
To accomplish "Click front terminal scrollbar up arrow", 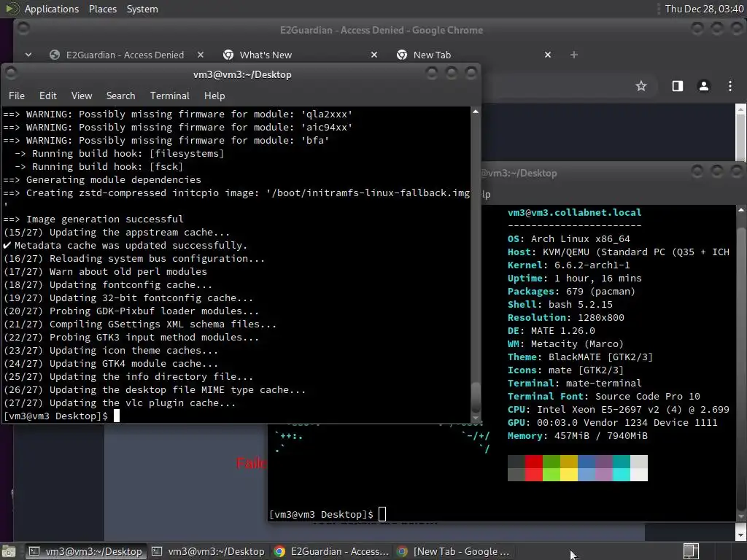I will (476, 112).
